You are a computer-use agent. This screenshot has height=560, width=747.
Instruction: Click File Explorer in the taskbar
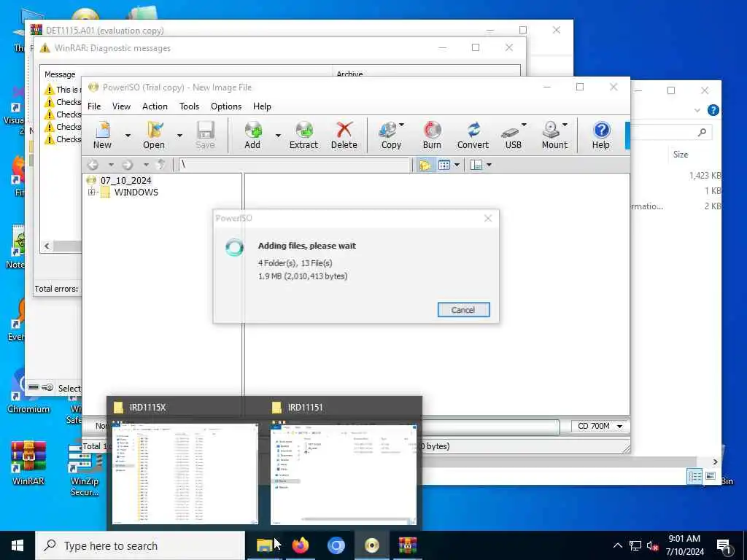264,545
